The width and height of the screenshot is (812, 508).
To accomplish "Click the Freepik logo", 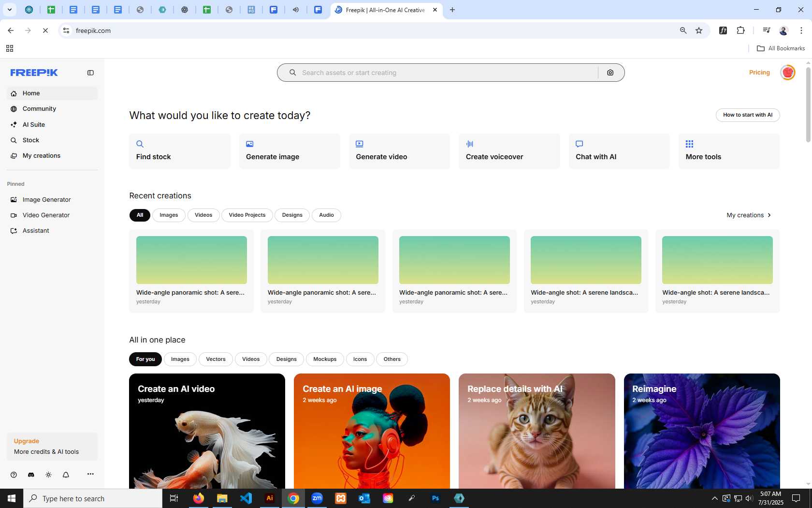I will point(34,73).
